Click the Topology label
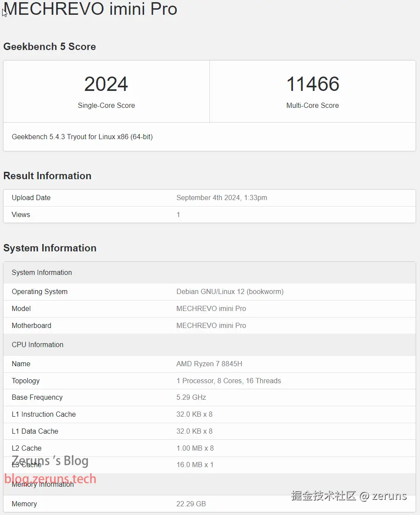This screenshot has height=515, width=420. 26,381
